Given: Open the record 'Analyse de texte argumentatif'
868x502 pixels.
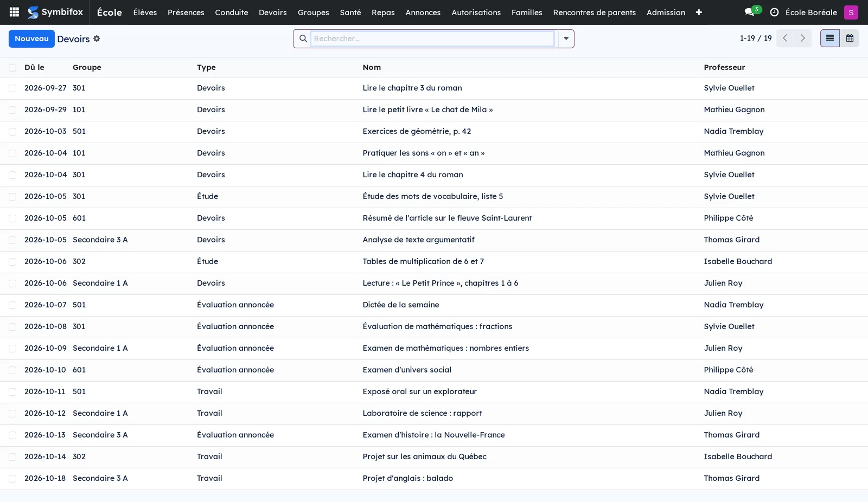Looking at the screenshot, I should (418, 240).
